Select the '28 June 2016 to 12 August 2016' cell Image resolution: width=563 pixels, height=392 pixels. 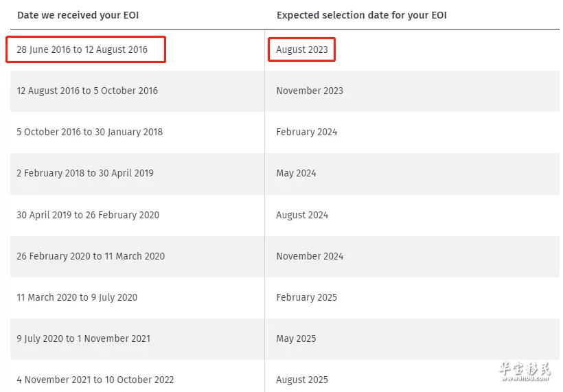coord(82,49)
